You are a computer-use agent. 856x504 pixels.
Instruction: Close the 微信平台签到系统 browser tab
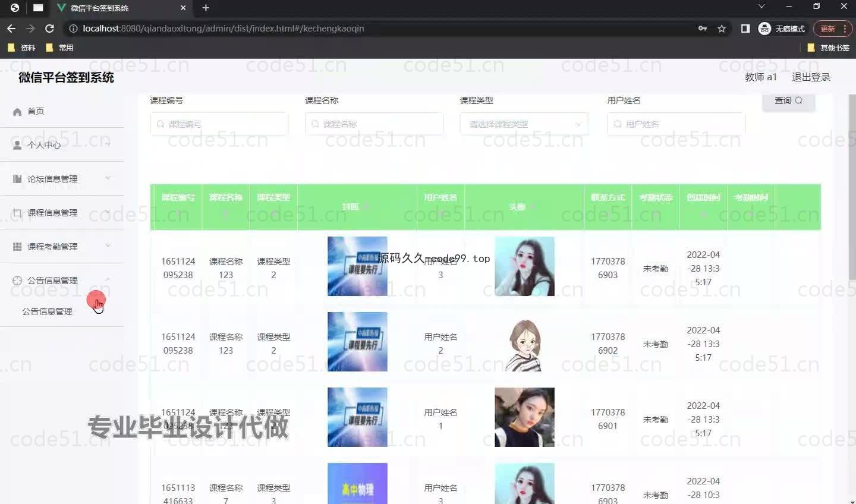pos(183,8)
